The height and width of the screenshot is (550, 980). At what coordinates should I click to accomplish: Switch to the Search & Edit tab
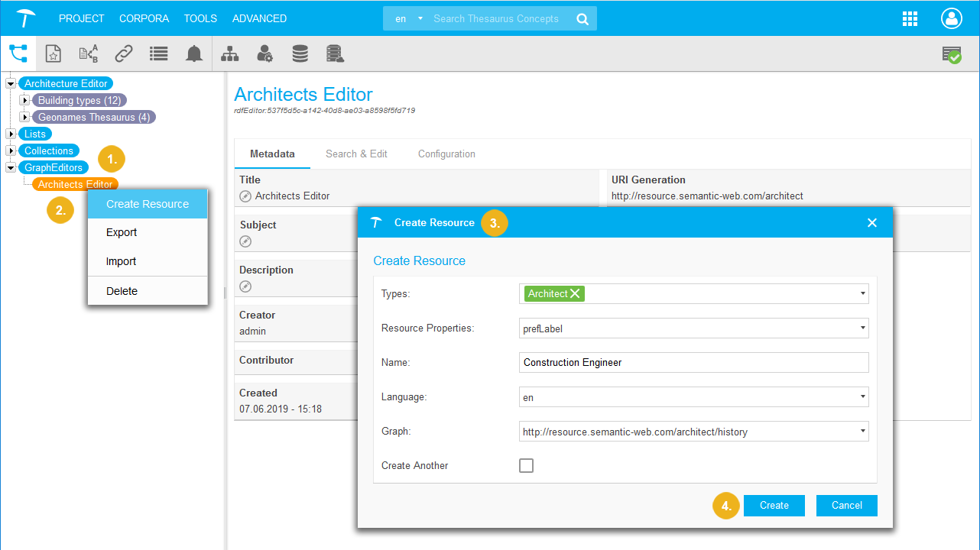[x=356, y=154]
